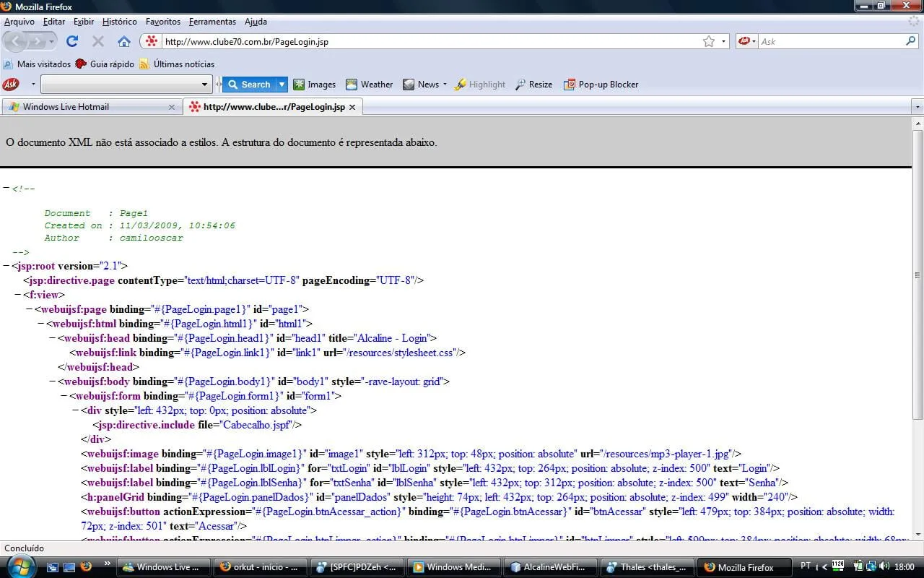The height and width of the screenshot is (578, 924).
Task: Switch to Windows Media taskbar window
Action: (455, 567)
